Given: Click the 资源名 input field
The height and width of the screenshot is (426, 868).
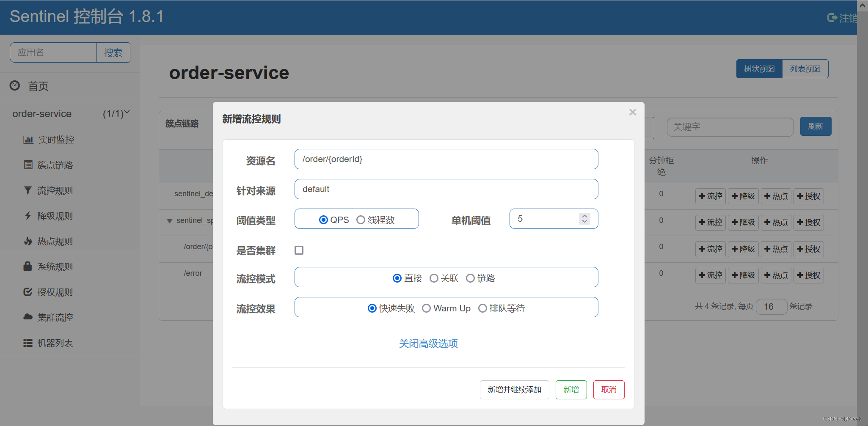Looking at the screenshot, I should (x=446, y=159).
